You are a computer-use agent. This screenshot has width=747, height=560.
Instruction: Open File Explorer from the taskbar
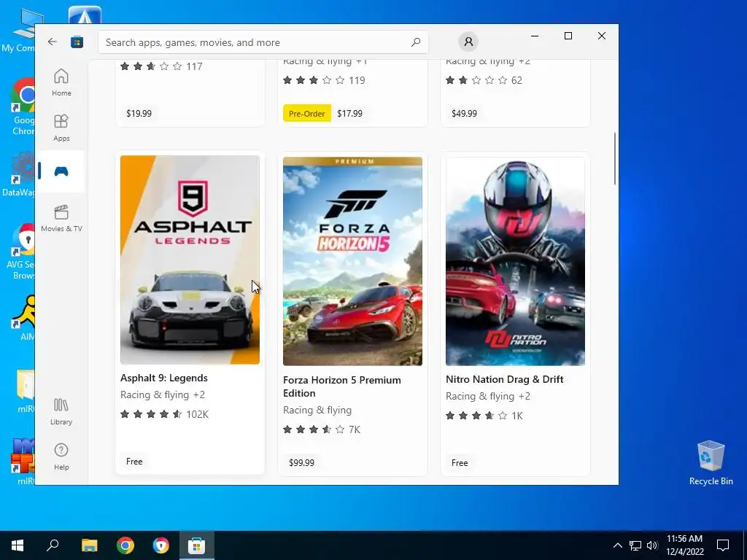[x=89, y=545]
